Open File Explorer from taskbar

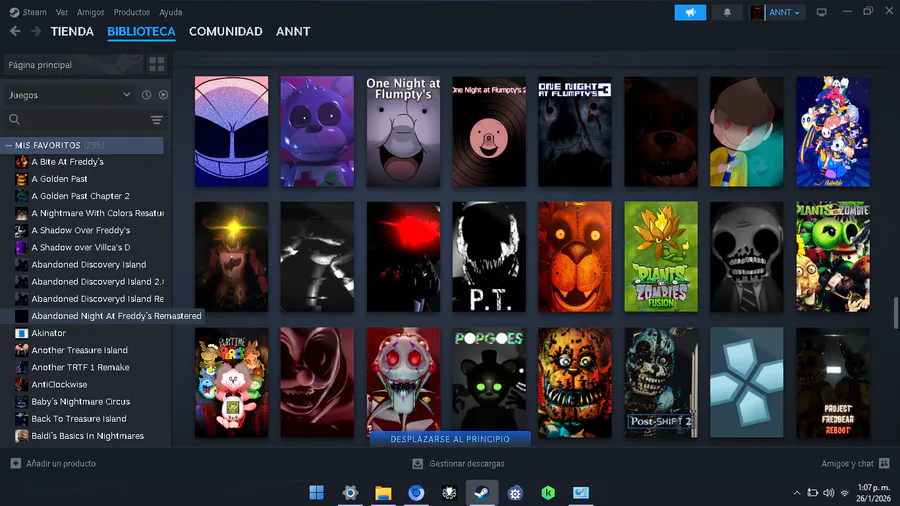[x=383, y=493]
